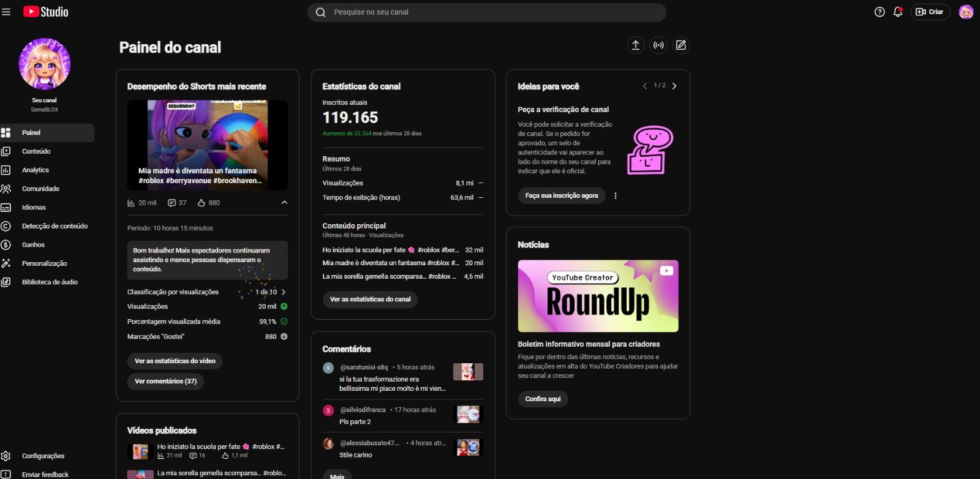The height and width of the screenshot is (479, 980).
Task: Click the Peça a verificação de canal heading
Action: tap(563, 110)
